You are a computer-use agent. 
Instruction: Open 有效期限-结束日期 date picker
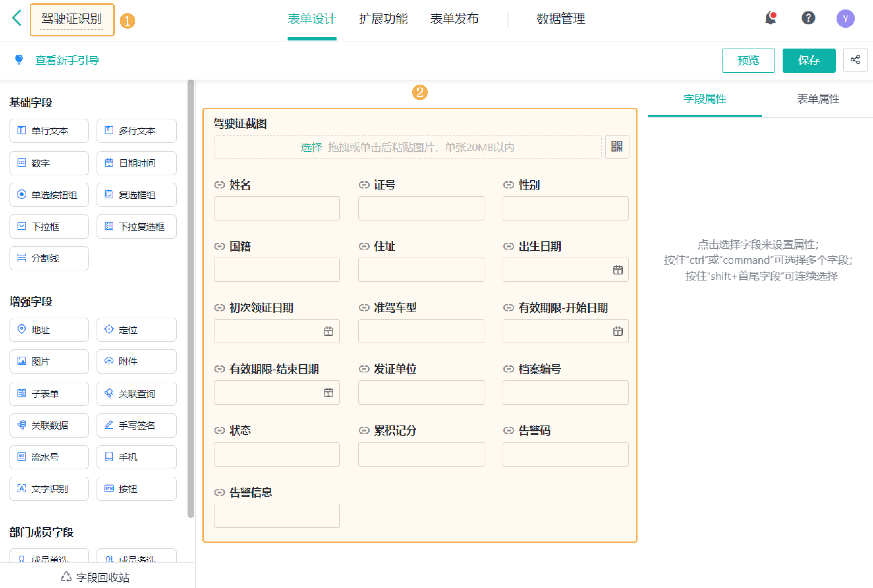coord(328,393)
